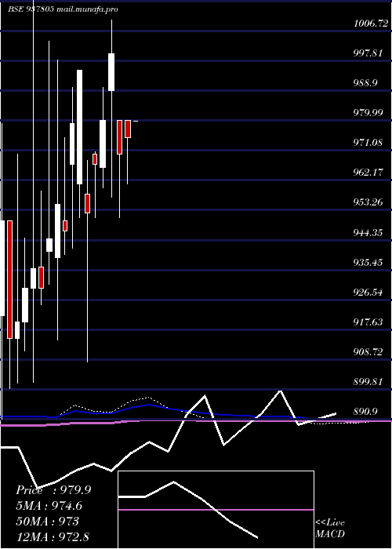Screen dimensions: 392x549
Task: Select the 908.72 price axis label
Action: 368,351
